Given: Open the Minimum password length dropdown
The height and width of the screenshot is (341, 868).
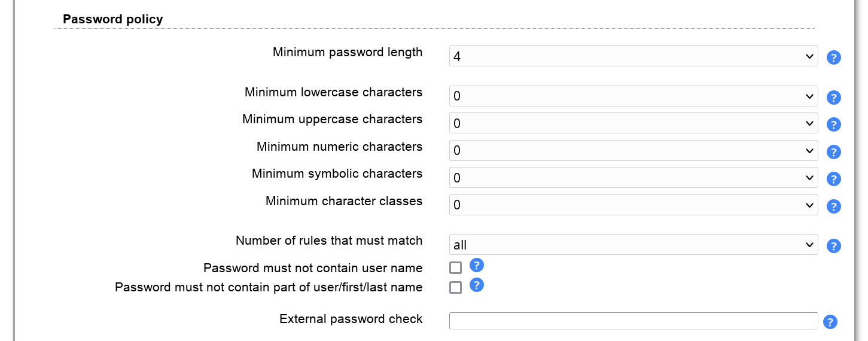Looking at the screenshot, I should (633, 56).
